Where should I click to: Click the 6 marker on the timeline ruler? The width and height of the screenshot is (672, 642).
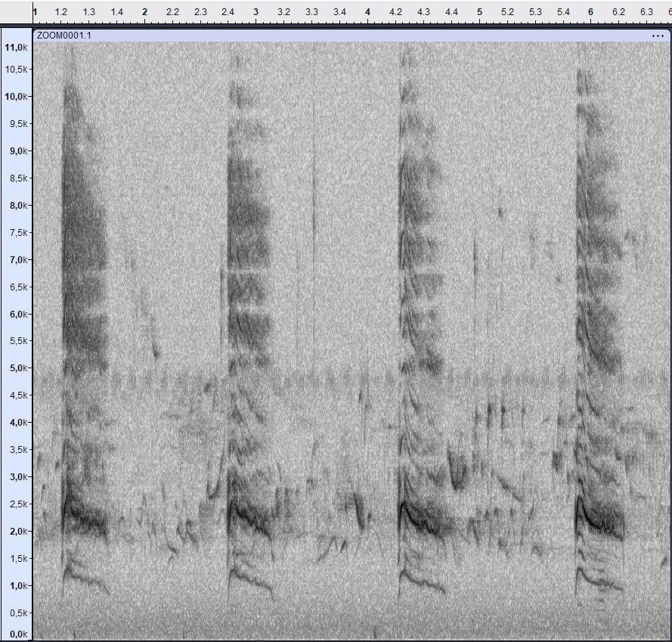click(x=590, y=12)
